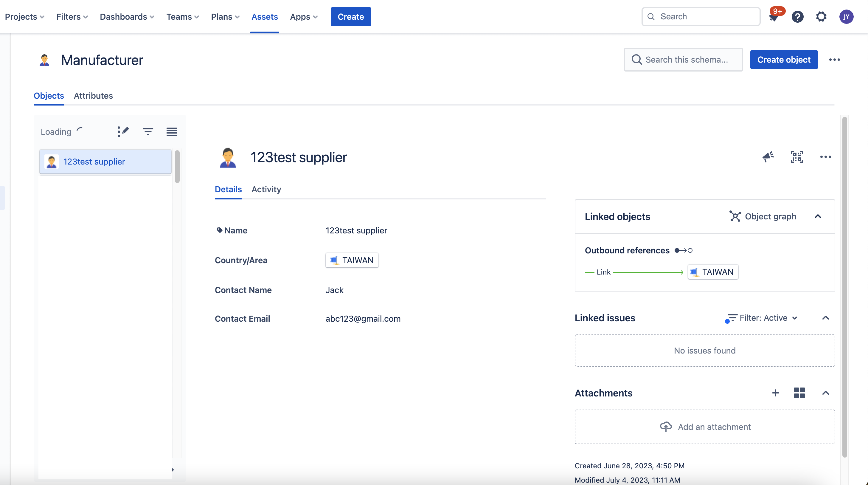Collapse the Linked objects section
Image resolution: width=868 pixels, height=485 pixels.
(x=819, y=216)
